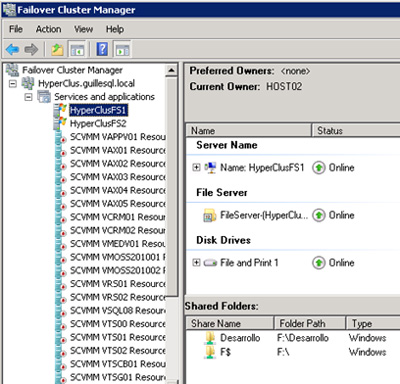The width and height of the screenshot is (400, 384).
Task: Click the HyperClus.guillesql.local cluster icon
Action: [28, 83]
